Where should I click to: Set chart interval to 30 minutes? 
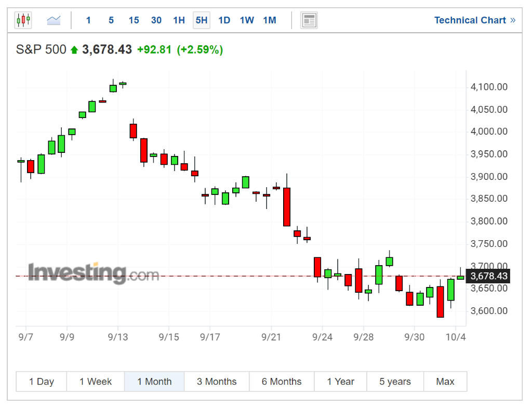click(156, 20)
